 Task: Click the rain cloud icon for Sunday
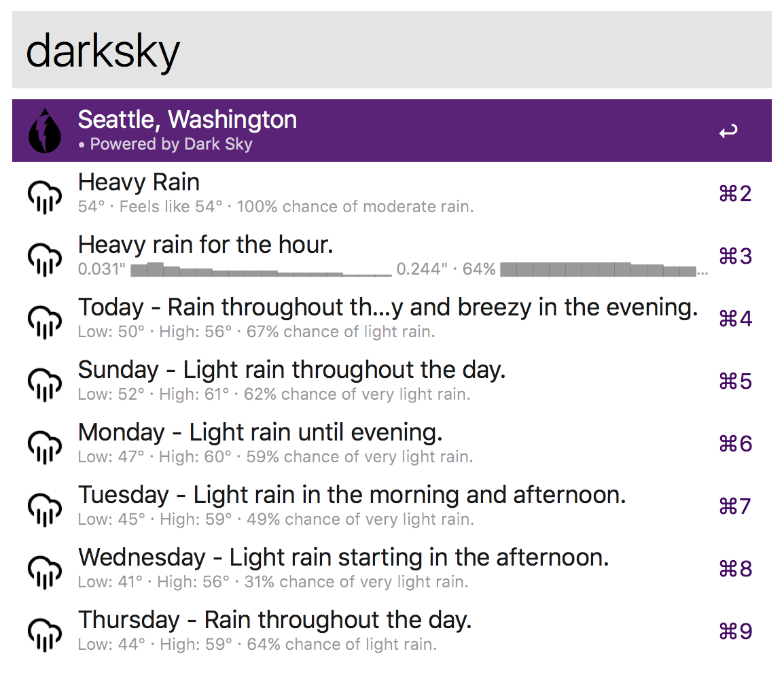pyautogui.click(x=45, y=385)
